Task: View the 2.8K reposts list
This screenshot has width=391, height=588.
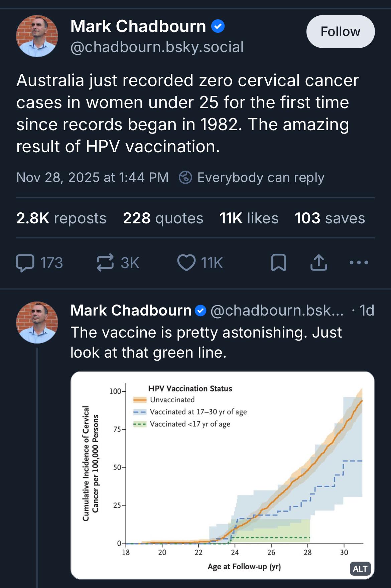Action: [x=61, y=218]
